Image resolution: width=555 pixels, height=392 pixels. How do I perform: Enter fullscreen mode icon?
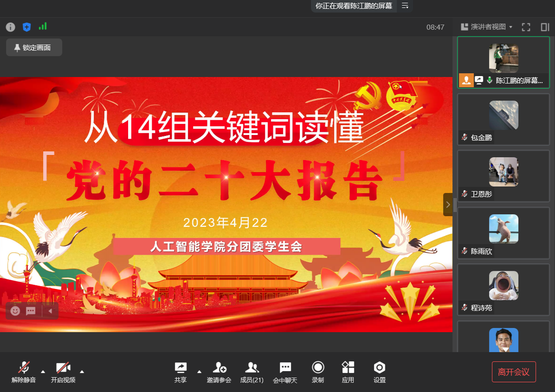click(526, 27)
